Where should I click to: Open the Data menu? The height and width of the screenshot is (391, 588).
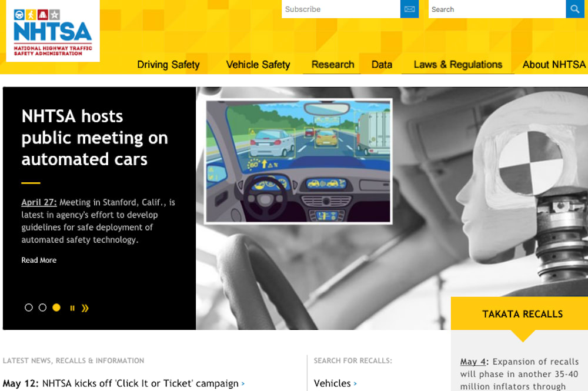pos(382,65)
